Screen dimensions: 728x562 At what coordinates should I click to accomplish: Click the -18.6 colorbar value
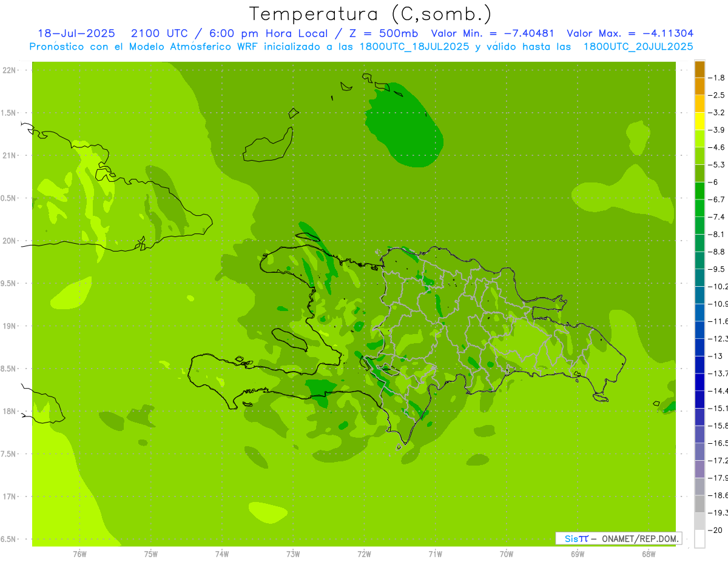718,495
